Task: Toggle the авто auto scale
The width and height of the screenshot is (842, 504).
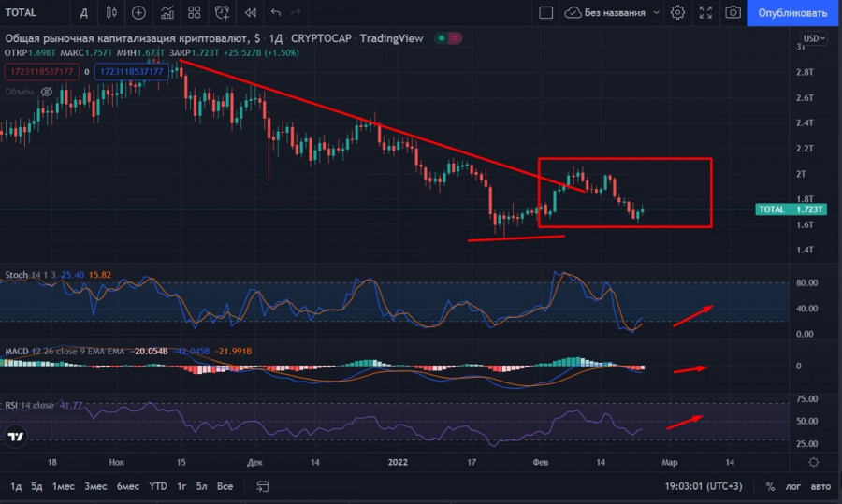Action: coord(820,487)
